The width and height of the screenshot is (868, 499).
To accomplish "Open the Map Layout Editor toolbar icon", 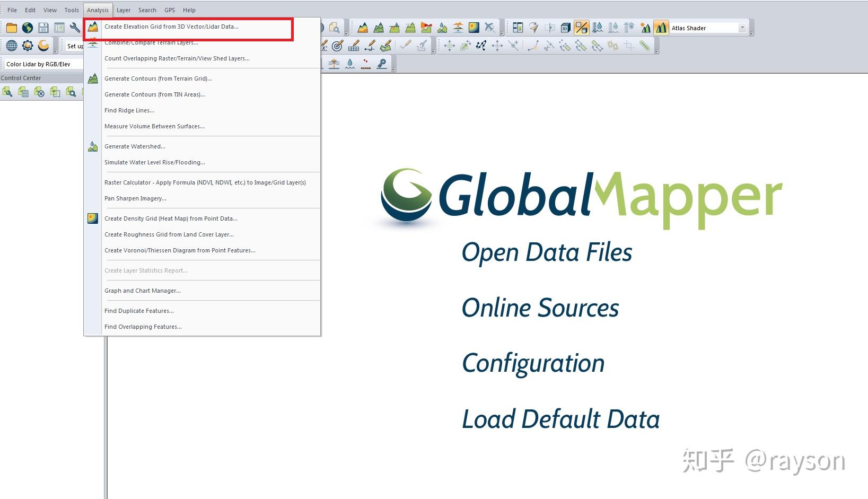I will click(59, 28).
